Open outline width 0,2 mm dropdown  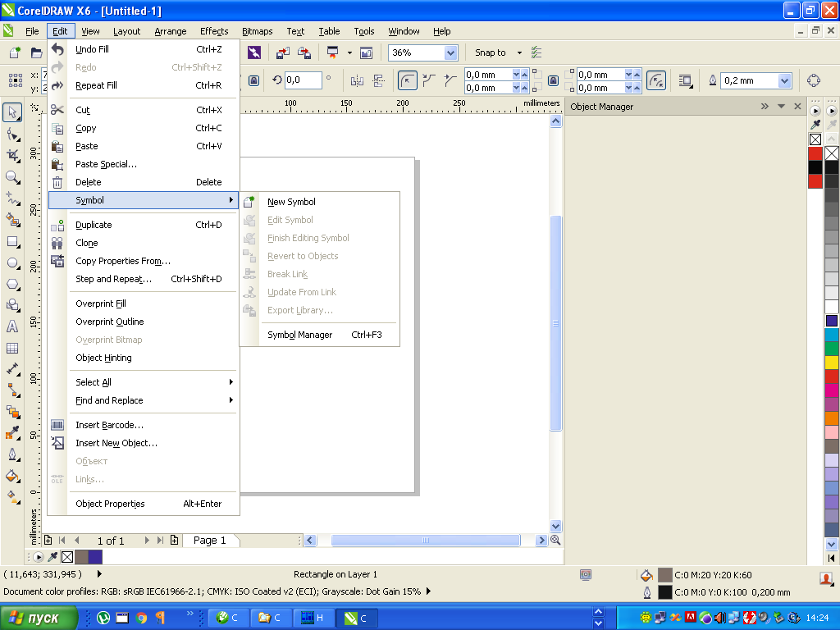[x=784, y=81]
